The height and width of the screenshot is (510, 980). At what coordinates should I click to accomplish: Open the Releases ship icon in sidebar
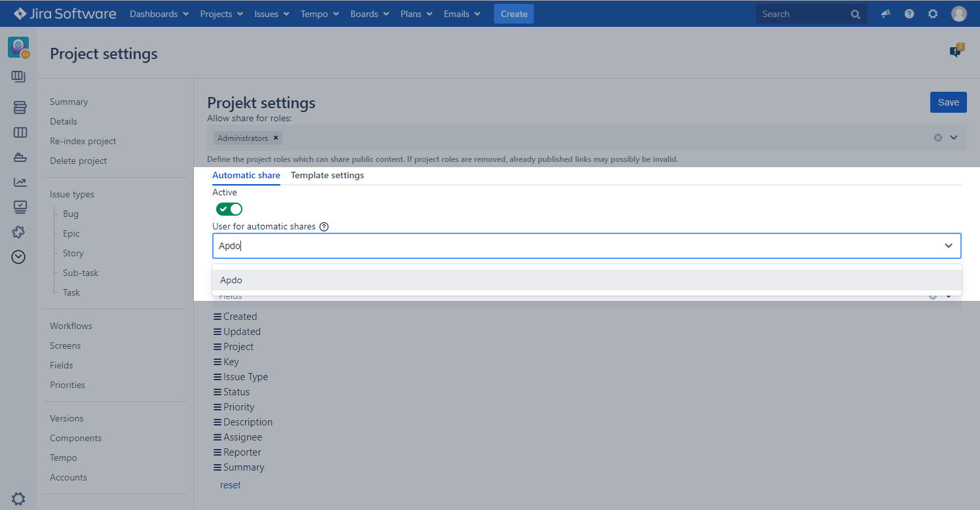pyautogui.click(x=20, y=157)
